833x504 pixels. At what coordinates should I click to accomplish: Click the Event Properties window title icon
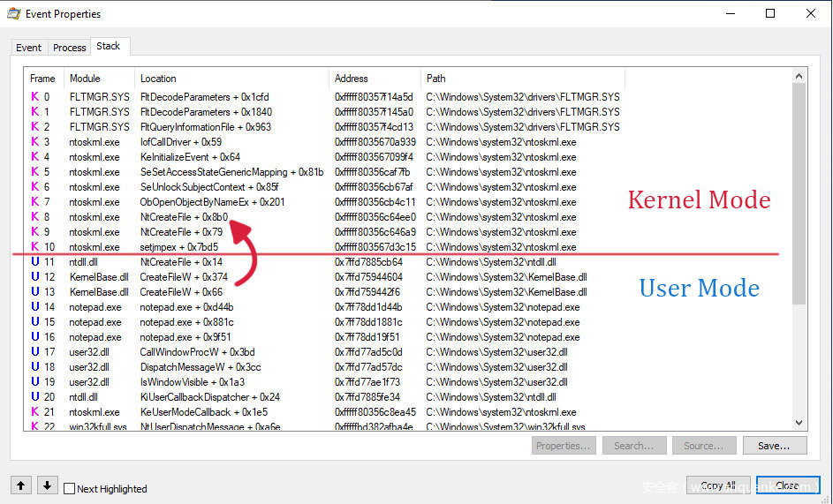14,13
